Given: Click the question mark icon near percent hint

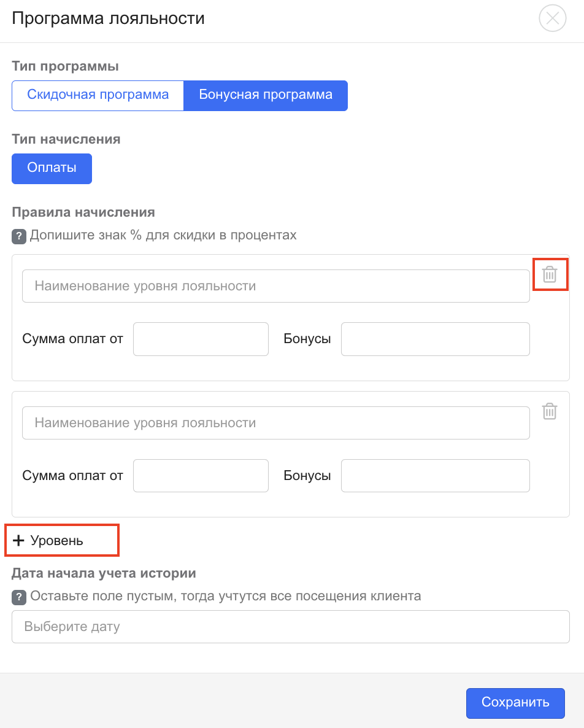Looking at the screenshot, I should click(x=19, y=236).
